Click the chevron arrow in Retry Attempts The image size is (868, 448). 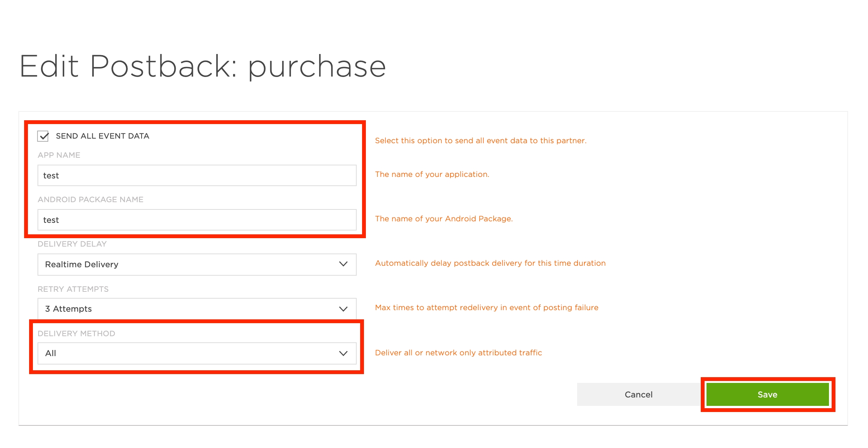tap(343, 309)
